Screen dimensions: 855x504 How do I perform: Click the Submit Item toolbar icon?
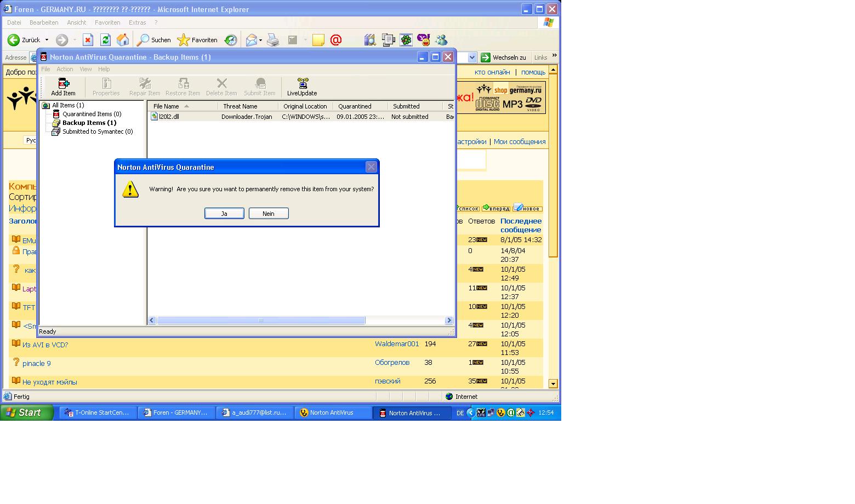[x=260, y=87]
